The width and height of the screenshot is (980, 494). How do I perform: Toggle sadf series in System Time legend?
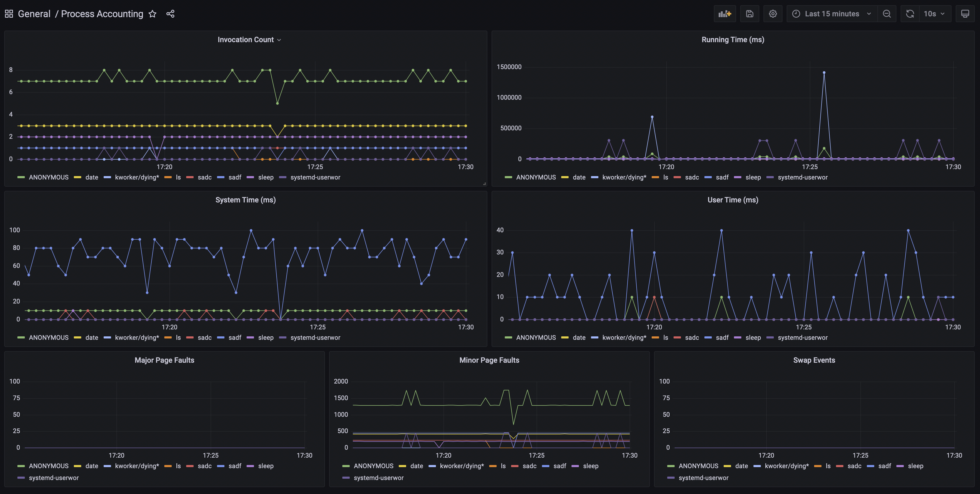234,338
